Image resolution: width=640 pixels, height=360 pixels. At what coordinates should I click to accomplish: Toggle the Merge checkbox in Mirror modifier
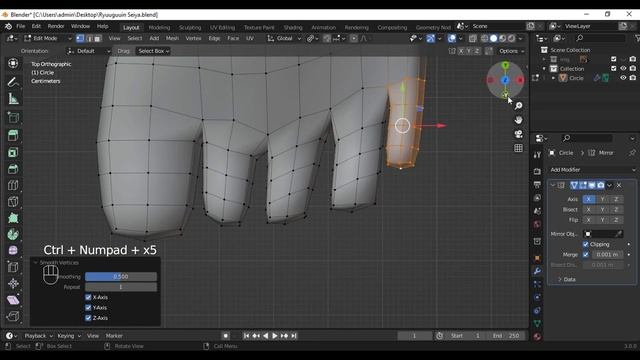click(586, 254)
